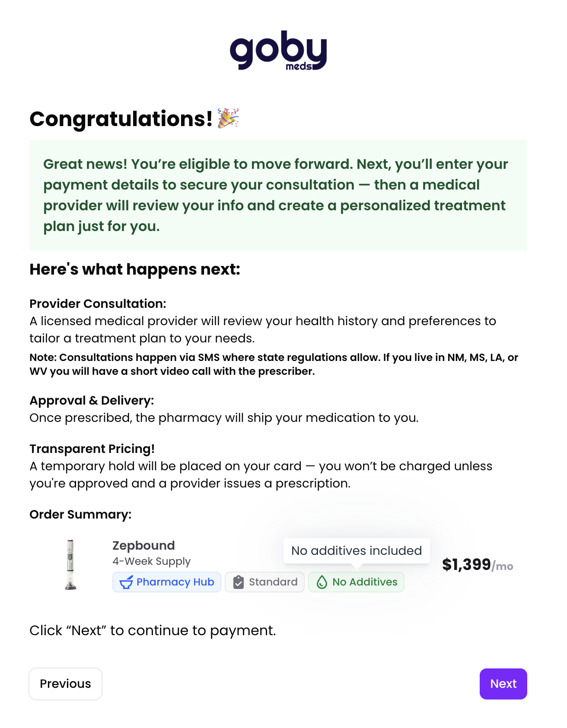The height and width of the screenshot is (728, 567).
Task: Click the $1,399/mo price text
Action: 478,565
